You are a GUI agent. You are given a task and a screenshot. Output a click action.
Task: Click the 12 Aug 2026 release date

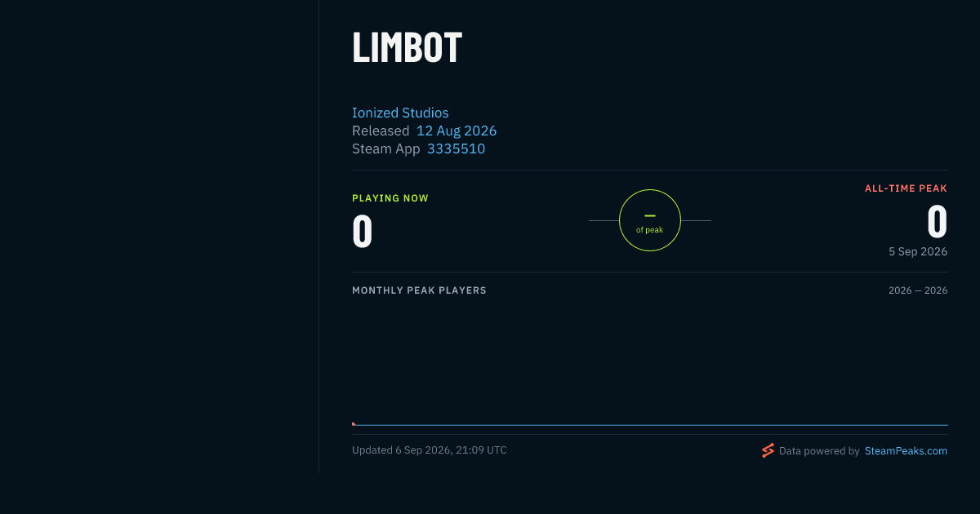point(457,131)
